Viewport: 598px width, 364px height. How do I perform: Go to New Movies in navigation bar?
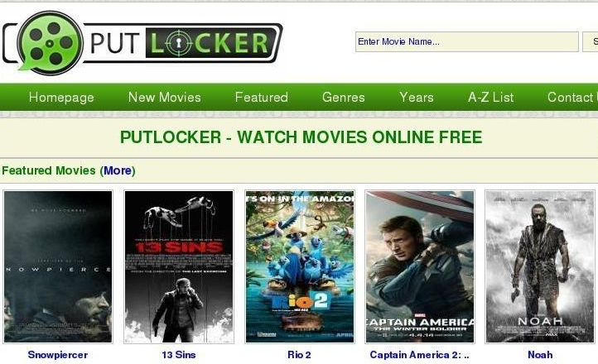coord(164,97)
